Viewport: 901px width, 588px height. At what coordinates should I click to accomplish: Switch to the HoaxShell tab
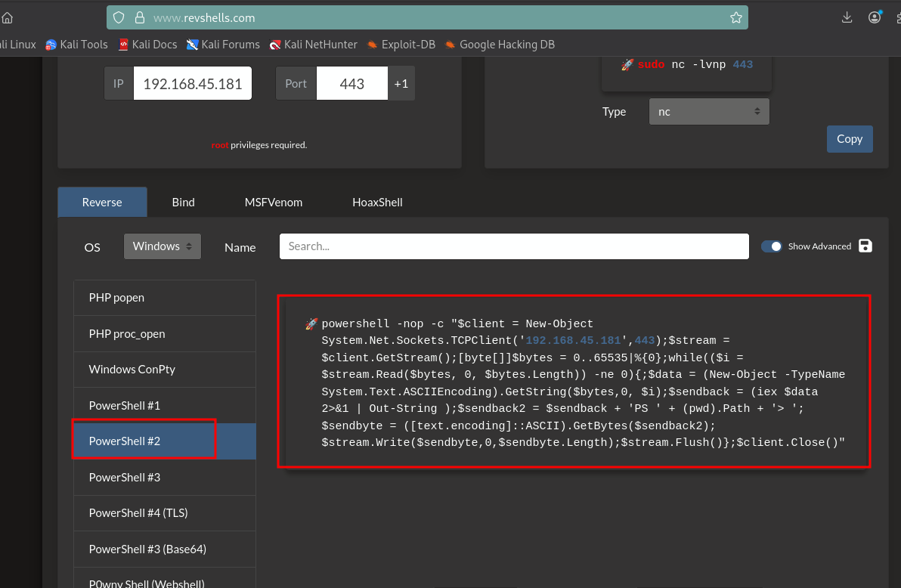[x=377, y=203]
